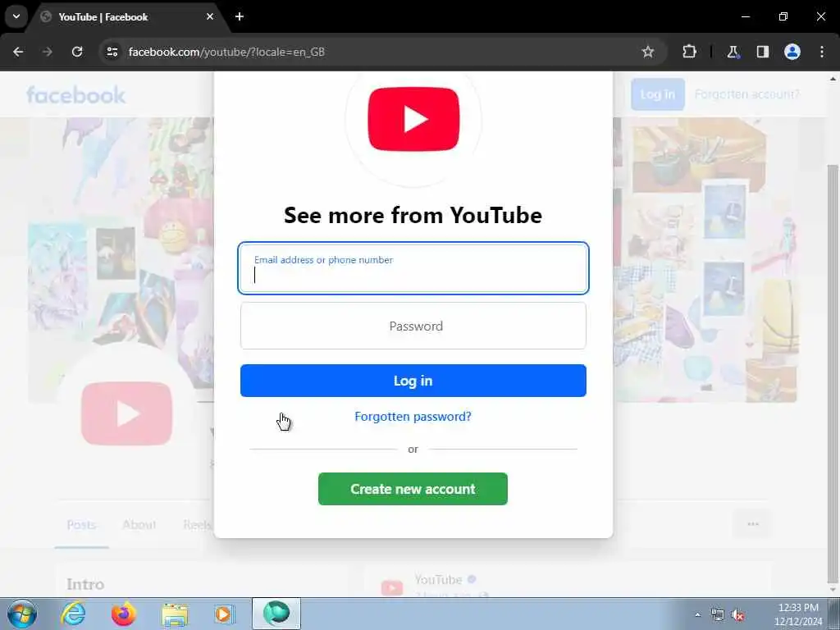The height and width of the screenshot is (630, 840).
Task: Launch Internet Explorer from the taskbar
Action: click(73, 614)
